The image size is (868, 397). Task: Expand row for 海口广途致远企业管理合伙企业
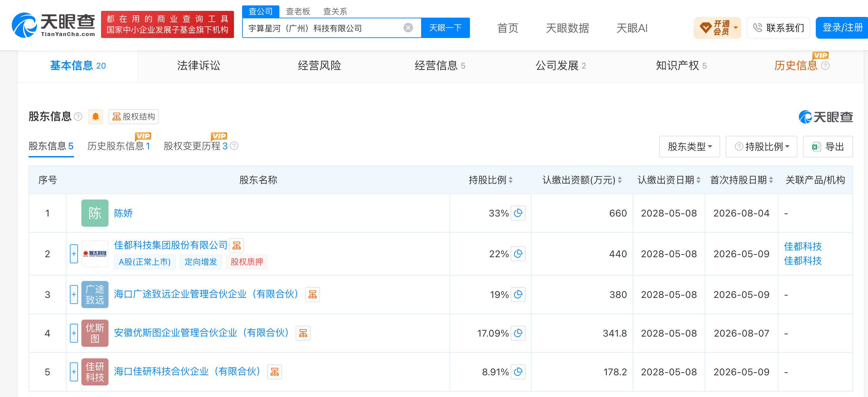click(74, 295)
